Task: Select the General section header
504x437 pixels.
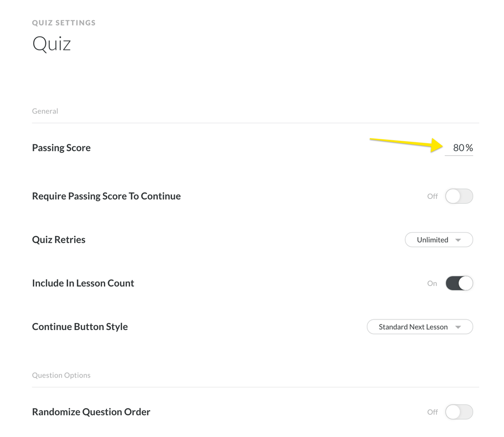Action: (45, 111)
